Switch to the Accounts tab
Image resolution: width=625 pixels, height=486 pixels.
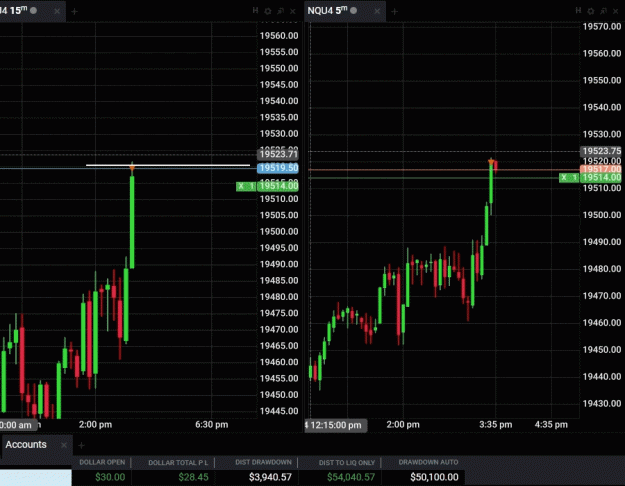coord(26,445)
